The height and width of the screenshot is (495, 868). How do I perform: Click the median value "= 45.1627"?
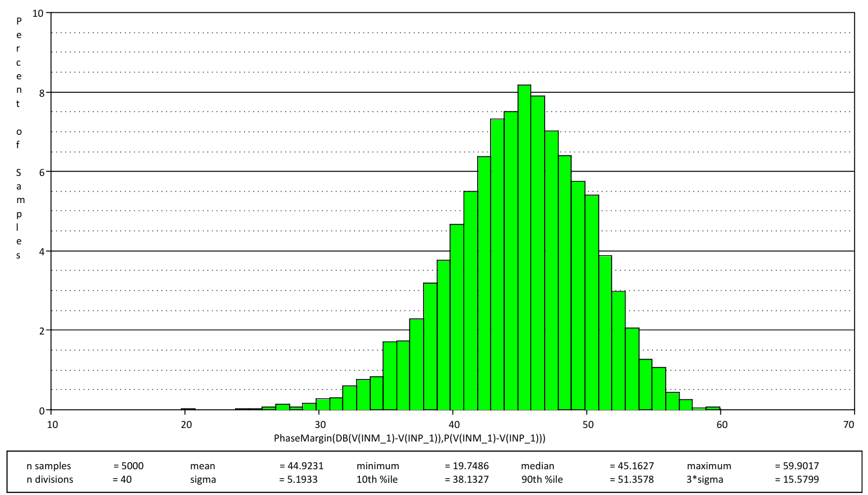click(x=631, y=466)
